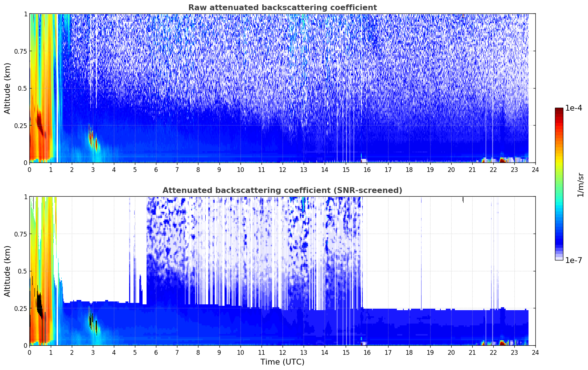Pick the dark red top of the colorbar
This screenshot has height=370, width=588.
click(559, 110)
